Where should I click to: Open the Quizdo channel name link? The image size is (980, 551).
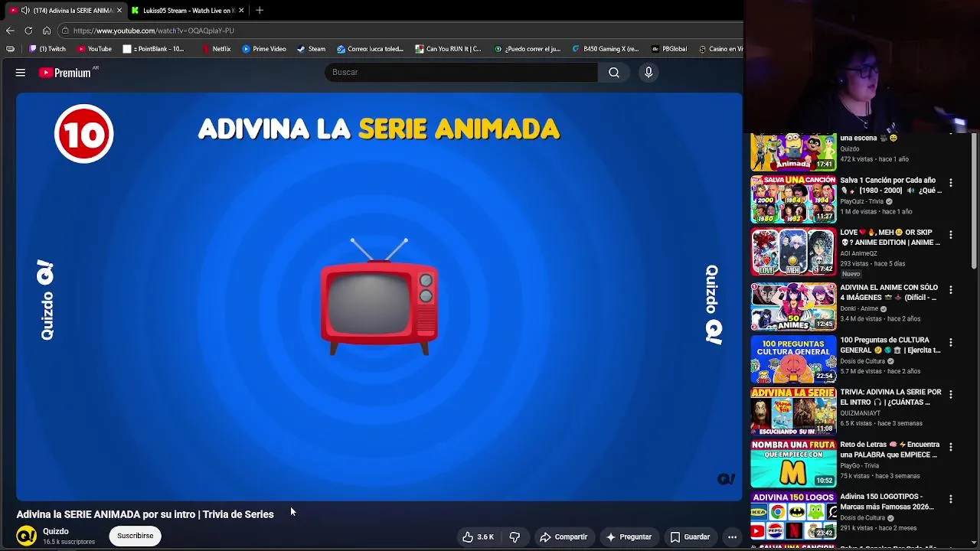pos(56,531)
